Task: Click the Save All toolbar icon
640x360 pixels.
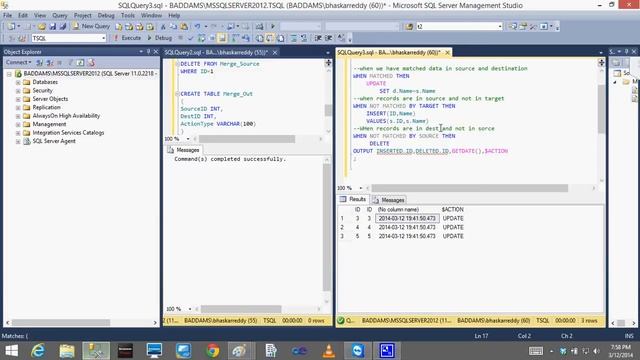Action: click(x=63, y=26)
